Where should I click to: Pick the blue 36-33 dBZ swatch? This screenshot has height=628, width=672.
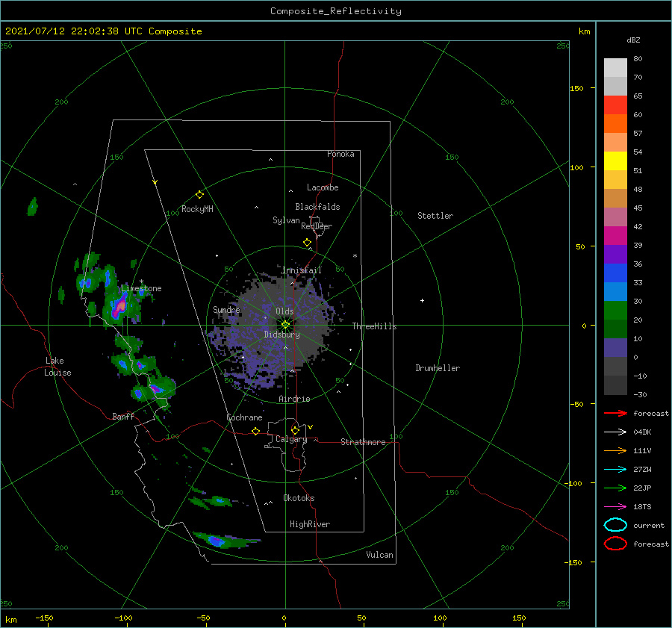[615, 273]
